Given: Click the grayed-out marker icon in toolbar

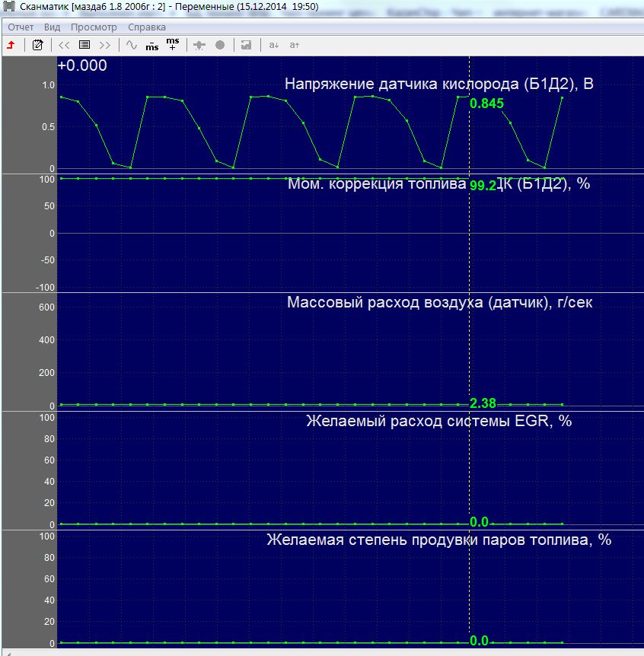Looking at the screenshot, I should point(199,45).
